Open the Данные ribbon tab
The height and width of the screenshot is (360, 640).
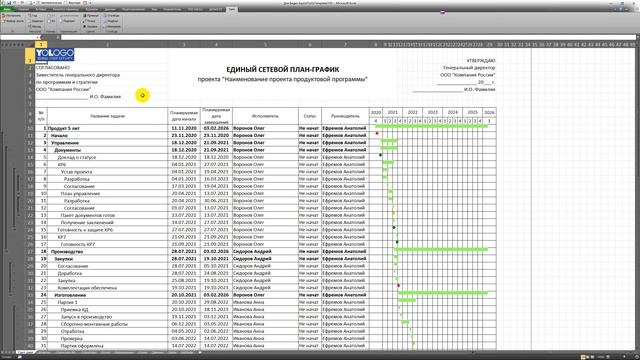[110, 9]
